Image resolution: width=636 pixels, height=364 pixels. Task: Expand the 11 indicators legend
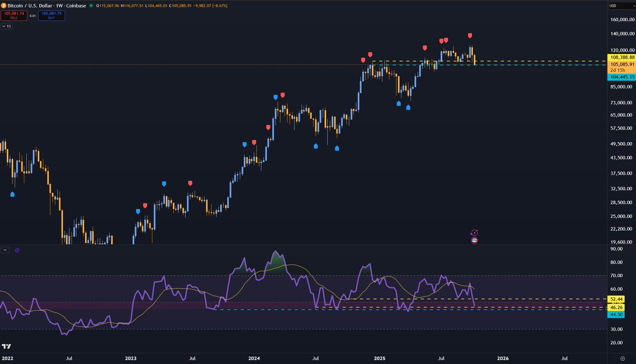point(6,25)
